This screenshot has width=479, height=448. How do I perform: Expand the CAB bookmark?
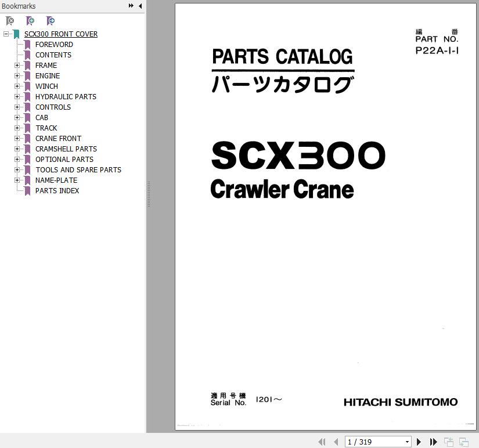pyautogui.click(x=17, y=118)
